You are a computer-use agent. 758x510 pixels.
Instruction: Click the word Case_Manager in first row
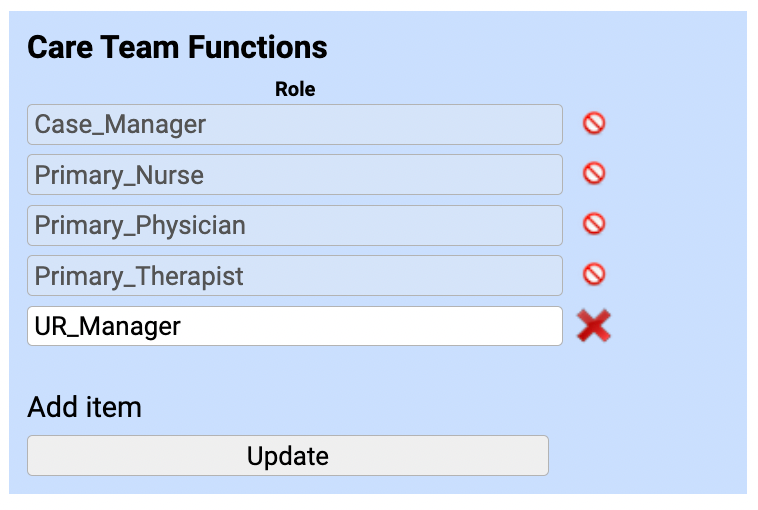[x=120, y=125]
